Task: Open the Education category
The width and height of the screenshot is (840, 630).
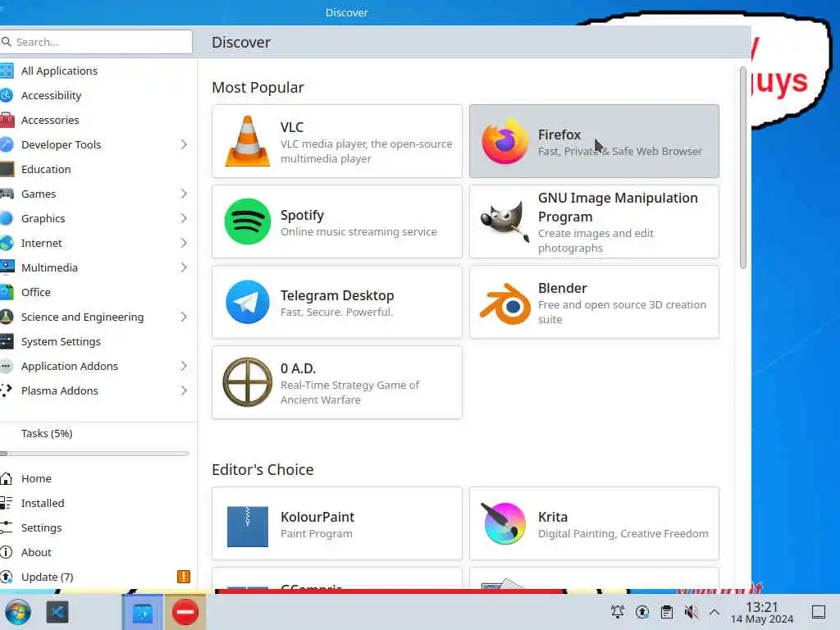Action: 97,169
